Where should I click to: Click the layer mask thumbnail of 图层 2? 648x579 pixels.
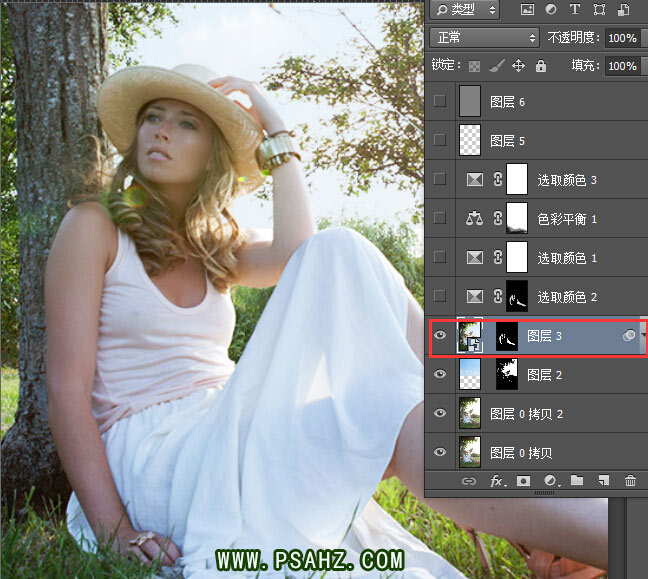pyautogui.click(x=506, y=375)
